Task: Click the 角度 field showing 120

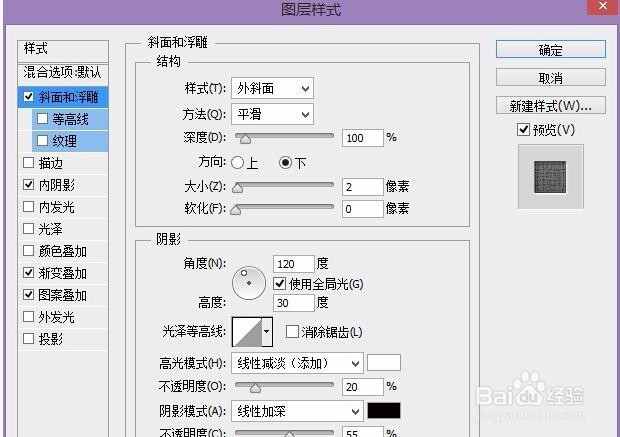Action: tap(294, 264)
